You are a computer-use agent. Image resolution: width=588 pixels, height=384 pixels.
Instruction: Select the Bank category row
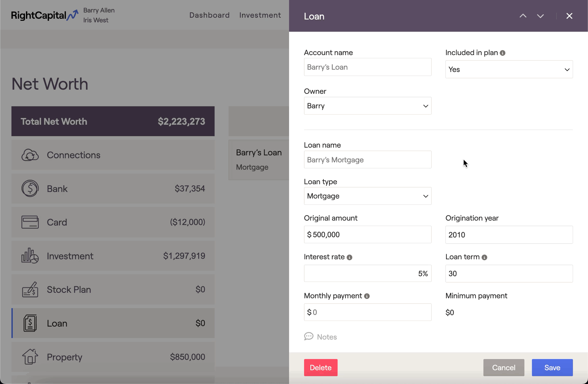[x=113, y=188]
